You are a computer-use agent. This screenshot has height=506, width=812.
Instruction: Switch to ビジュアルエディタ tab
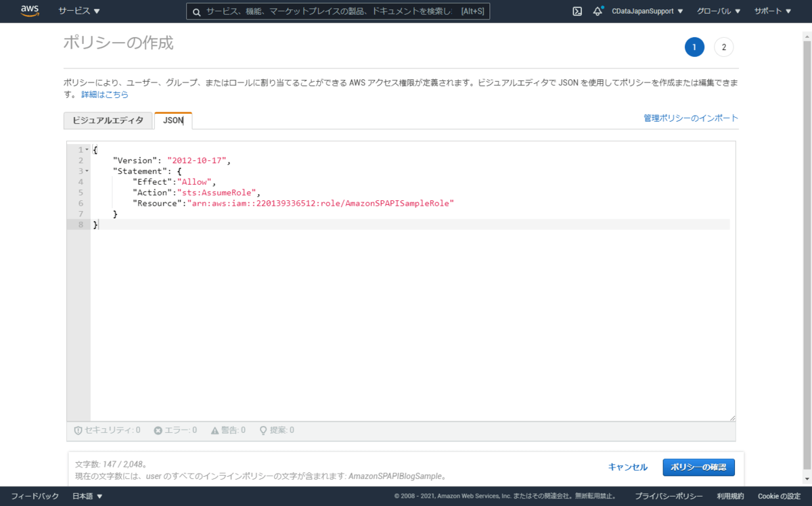(x=108, y=120)
